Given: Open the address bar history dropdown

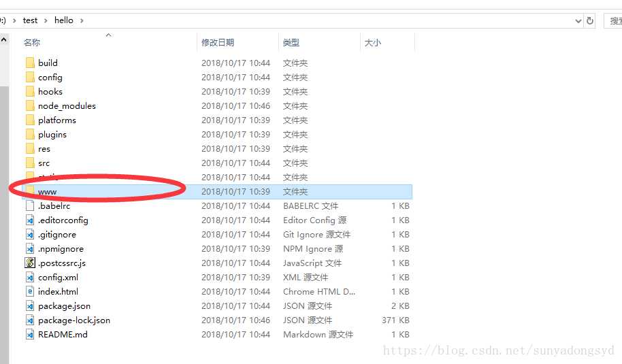Looking at the screenshot, I should click(x=578, y=21).
